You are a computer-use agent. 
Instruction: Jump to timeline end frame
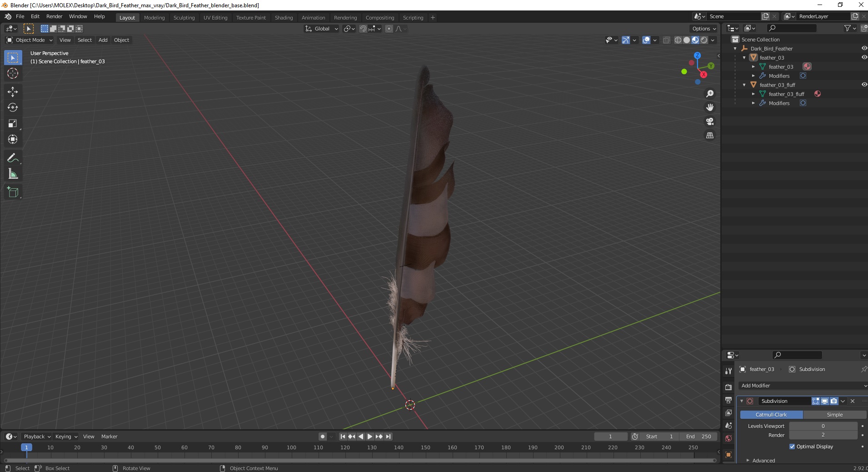point(388,437)
